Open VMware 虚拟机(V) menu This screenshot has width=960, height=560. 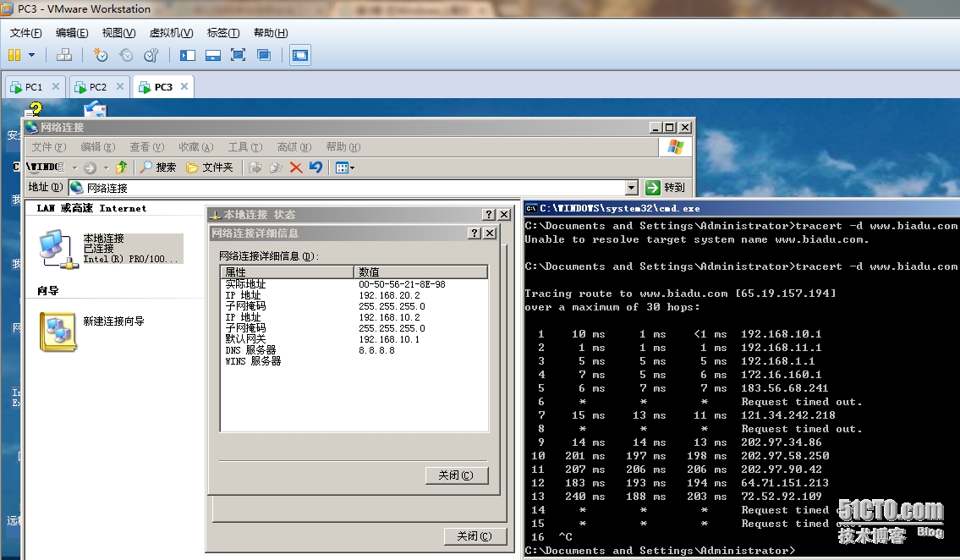click(172, 33)
